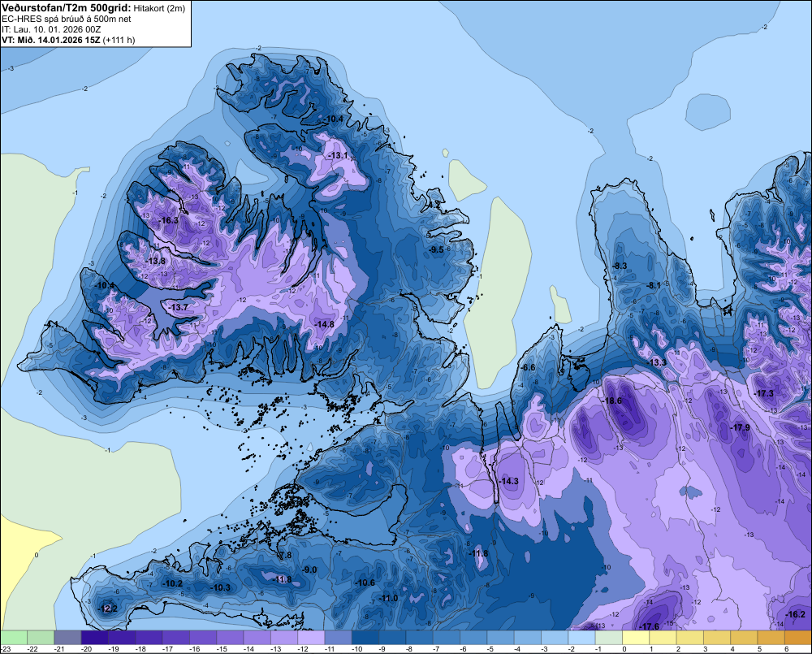
Task: Click the forecast offset '(+111 h)'
Action: pos(119,40)
